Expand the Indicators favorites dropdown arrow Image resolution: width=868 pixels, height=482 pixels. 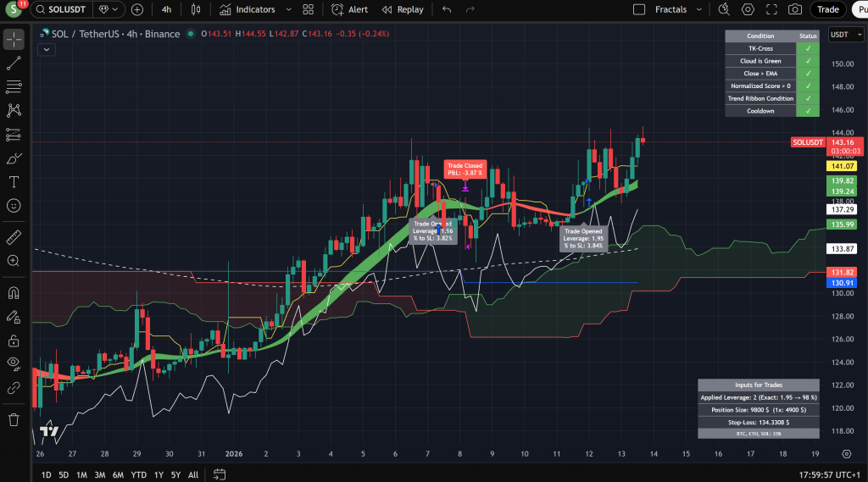point(288,9)
